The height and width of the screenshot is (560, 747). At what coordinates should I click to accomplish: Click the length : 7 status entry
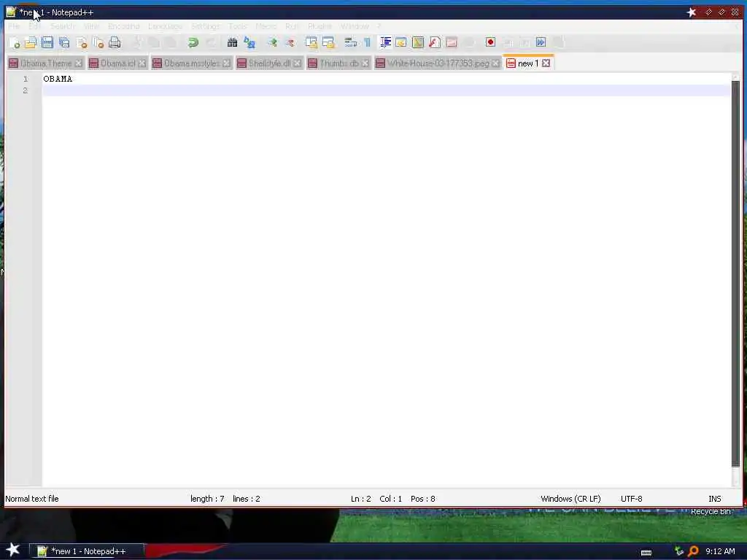(x=207, y=499)
